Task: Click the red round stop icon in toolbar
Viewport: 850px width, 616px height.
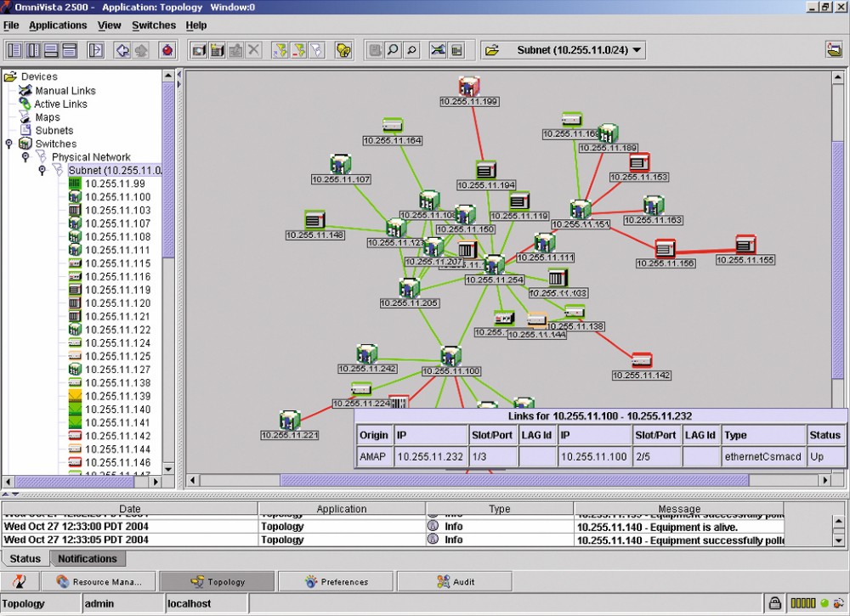Action: pos(167,50)
